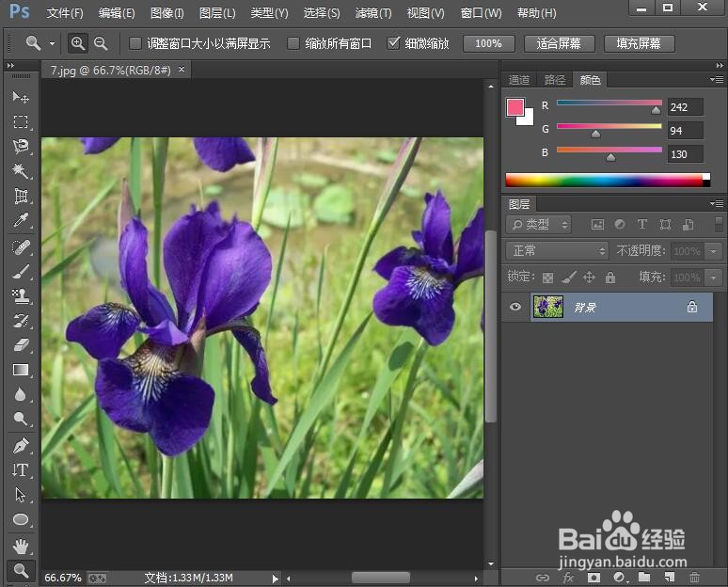The width and height of the screenshot is (728, 587).
Task: Open the 图像(I) menu
Action: [x=167, y=13]
